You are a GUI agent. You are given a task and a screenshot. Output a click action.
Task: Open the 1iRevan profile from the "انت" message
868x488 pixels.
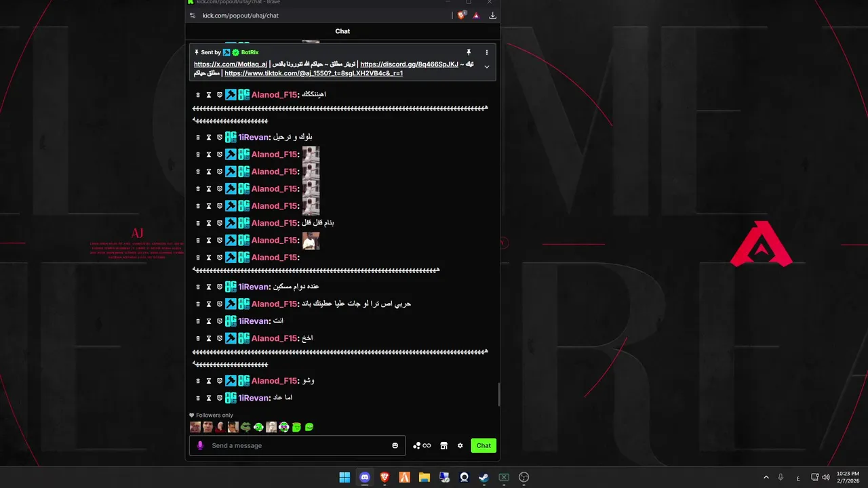254,321
